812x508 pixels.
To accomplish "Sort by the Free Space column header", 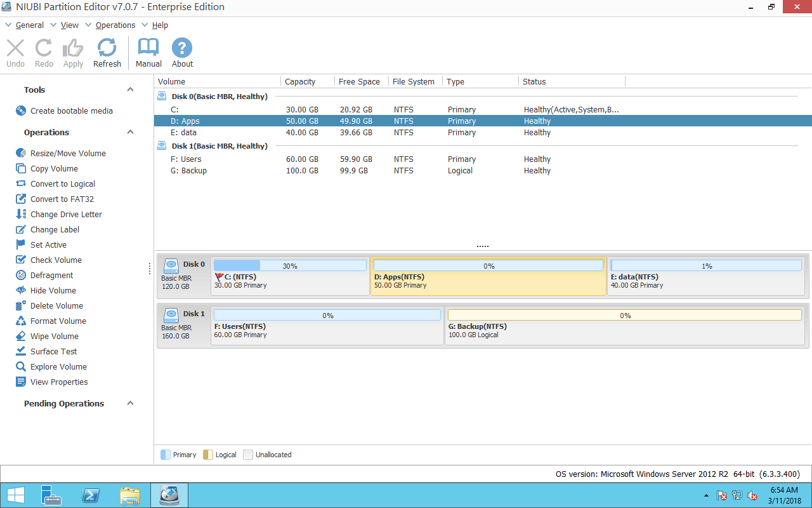I will [x=362, y=81].
